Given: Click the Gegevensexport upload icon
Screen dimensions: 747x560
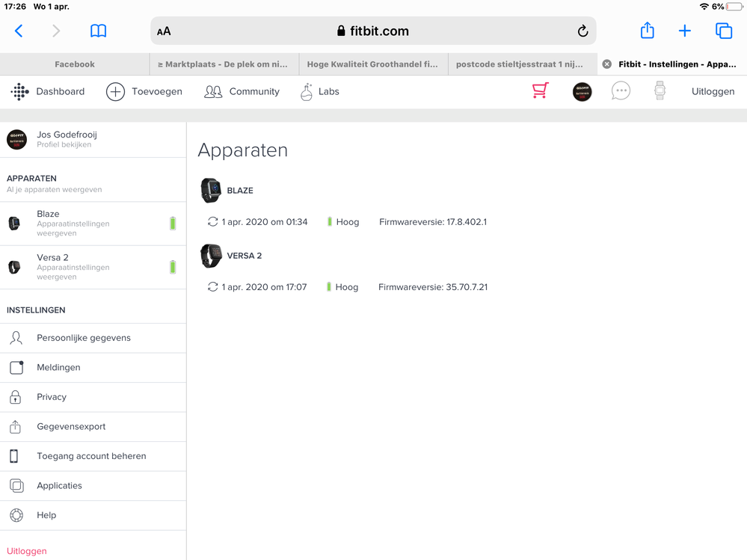Looking at the screenshot, I should click(x=15, y=427).
